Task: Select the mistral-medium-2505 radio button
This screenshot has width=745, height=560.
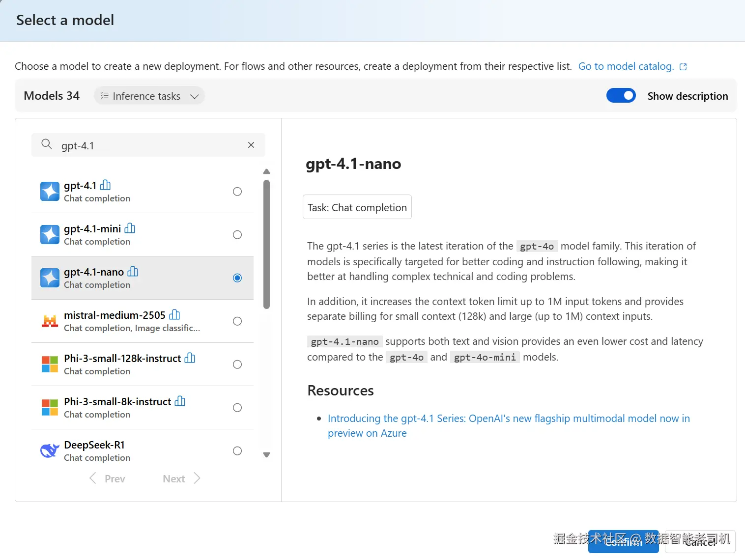Action: pos(237,321)
